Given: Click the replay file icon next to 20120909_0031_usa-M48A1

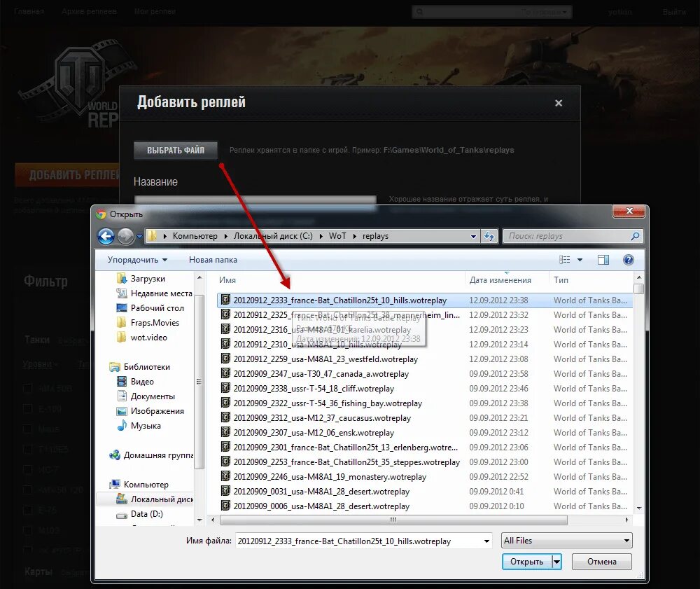Looking at the screenshot, I should coord(225,491).
